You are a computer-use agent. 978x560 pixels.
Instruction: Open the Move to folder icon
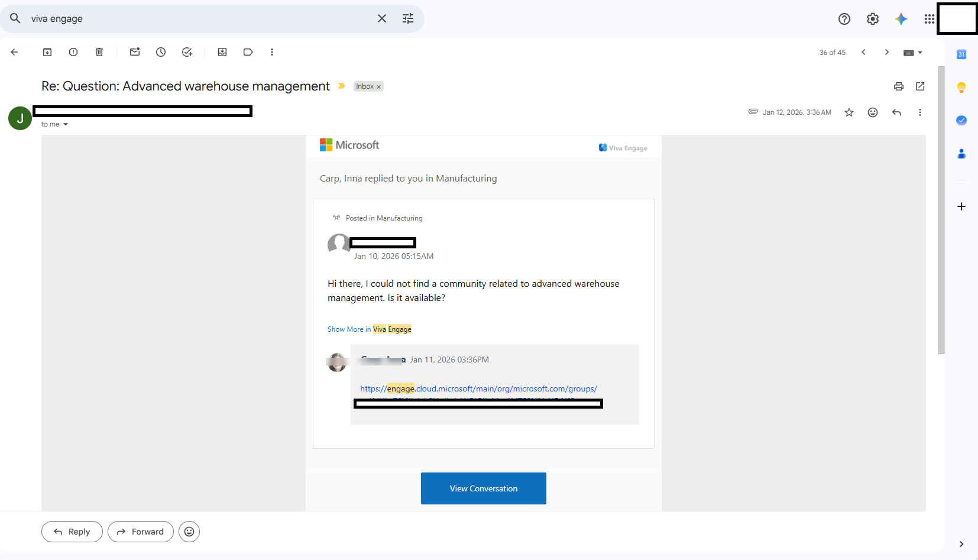(x=222, y=52)
